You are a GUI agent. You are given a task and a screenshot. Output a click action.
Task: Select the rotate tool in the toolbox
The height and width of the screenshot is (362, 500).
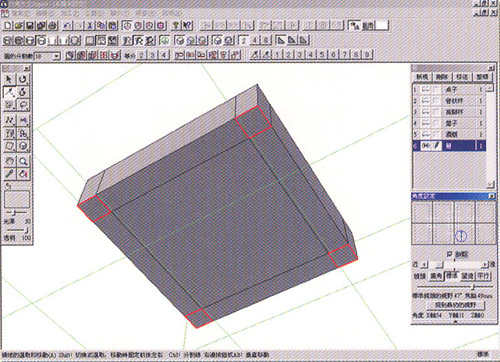(23, 79)
